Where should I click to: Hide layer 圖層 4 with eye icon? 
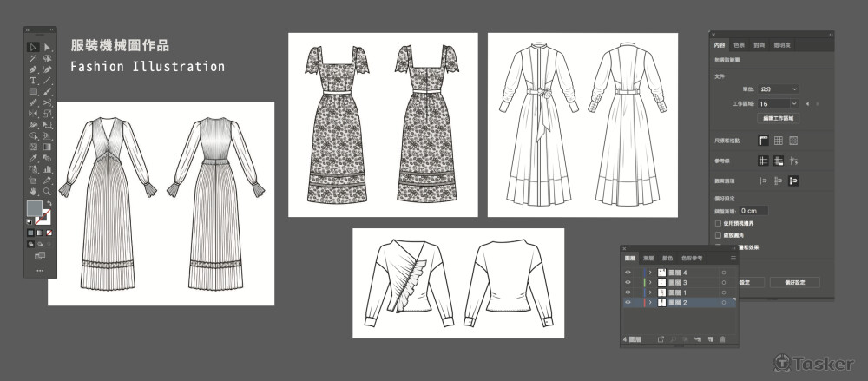(x=628, y=273)
